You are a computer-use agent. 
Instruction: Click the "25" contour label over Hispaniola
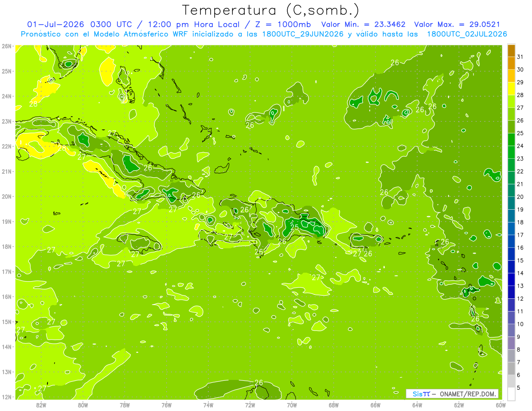click(x=294, y=227)
